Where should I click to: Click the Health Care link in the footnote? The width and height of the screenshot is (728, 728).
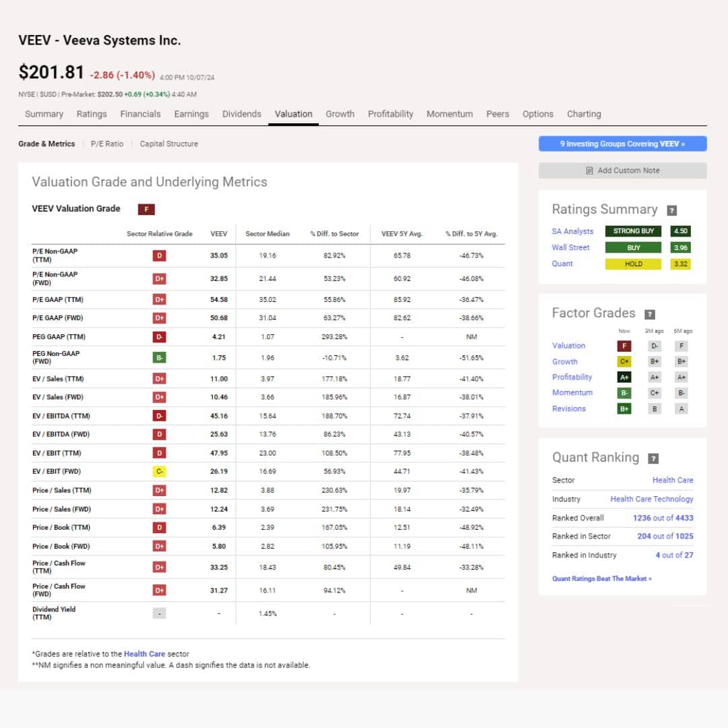(x=144, y=654)
